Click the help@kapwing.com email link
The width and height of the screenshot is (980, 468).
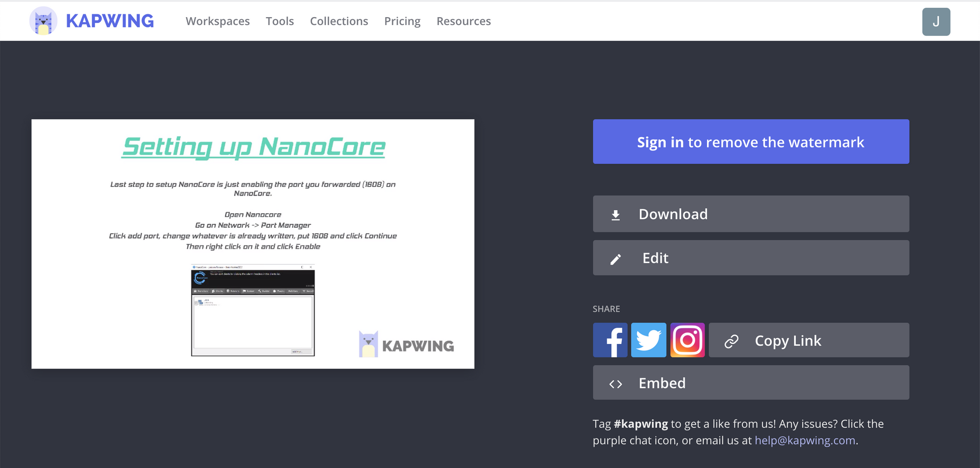(x=805, y=441)
